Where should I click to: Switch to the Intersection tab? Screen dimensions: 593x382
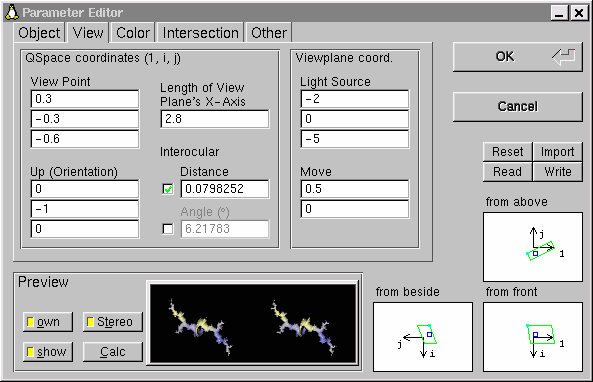click(200, 33)
